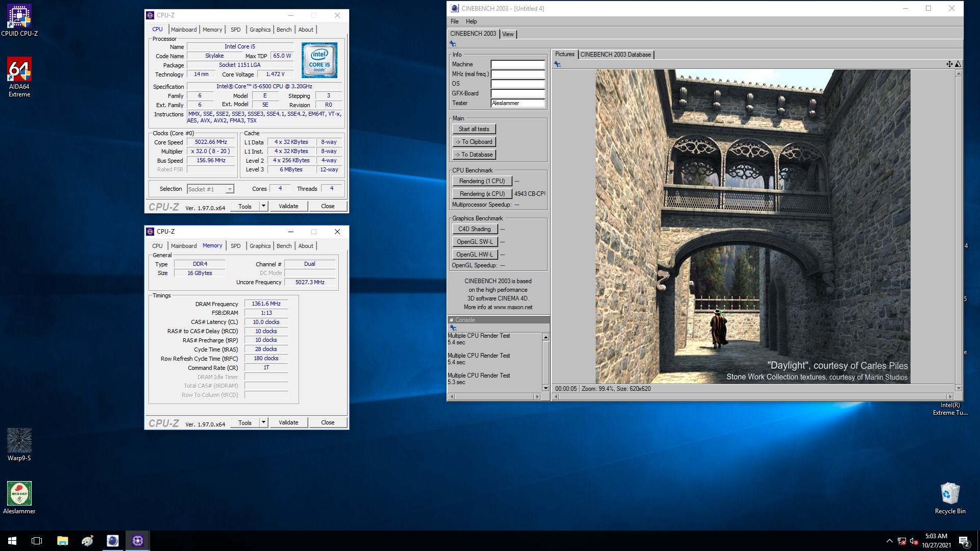Click the pin icon under Pictures tab
The height and width of the screenshot is (551, 980).
(x=557, y=64)
